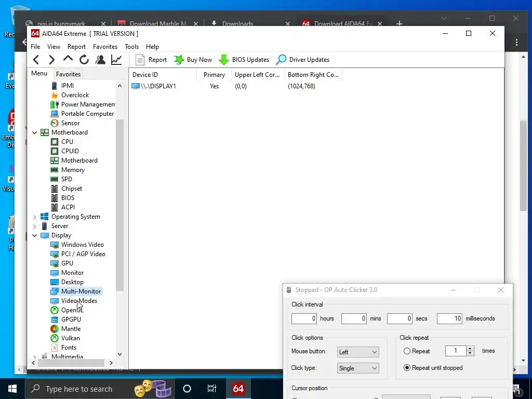Open the Click type dropdown in Auto Clicker
The width and height of the screenshot is (532, 399).
click(x=358, y=368)
